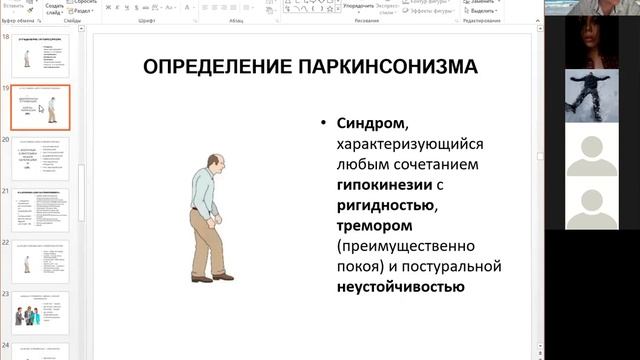This screenshot has height=360, width=640.
Task: Select slide 22 thumbnail
Action: [40, 262]
